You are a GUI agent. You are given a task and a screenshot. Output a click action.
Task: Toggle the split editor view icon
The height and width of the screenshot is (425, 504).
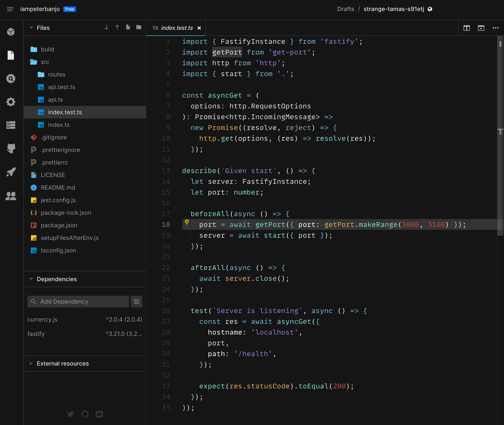(466, 28)
